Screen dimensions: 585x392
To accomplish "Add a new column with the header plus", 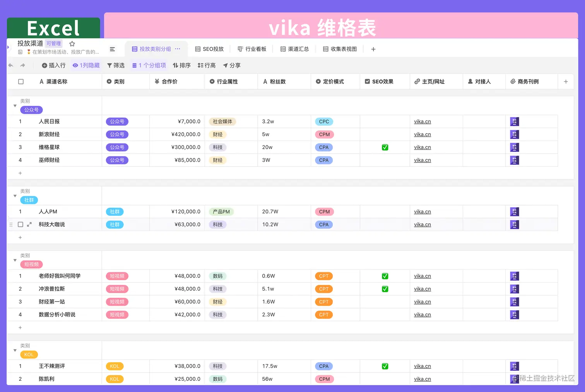I will [x=566, y=82].
